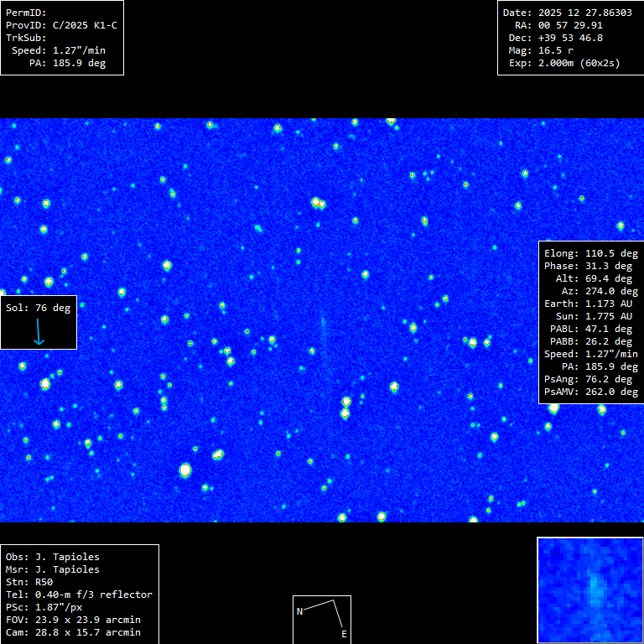Click the FOV 23.9 x 23.9 arcmin line

pos(73,620)
